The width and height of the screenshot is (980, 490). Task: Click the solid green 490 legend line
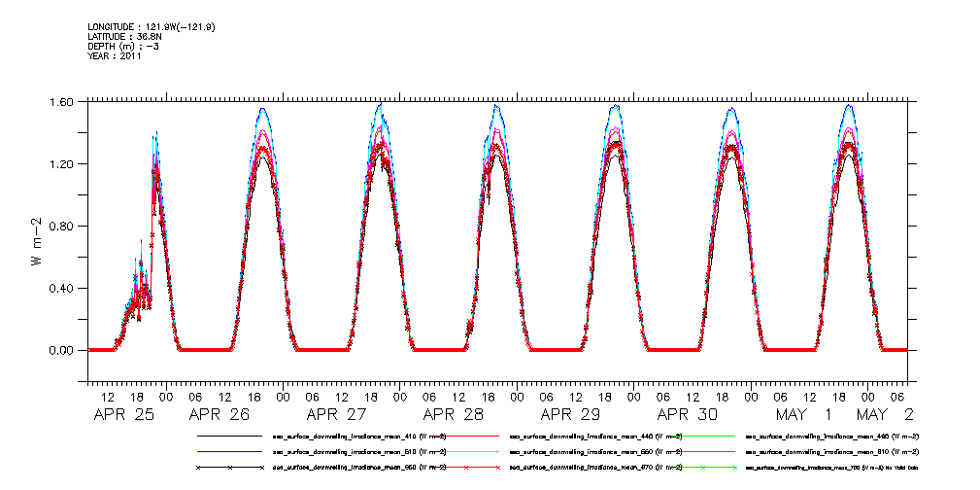[704, 436]
